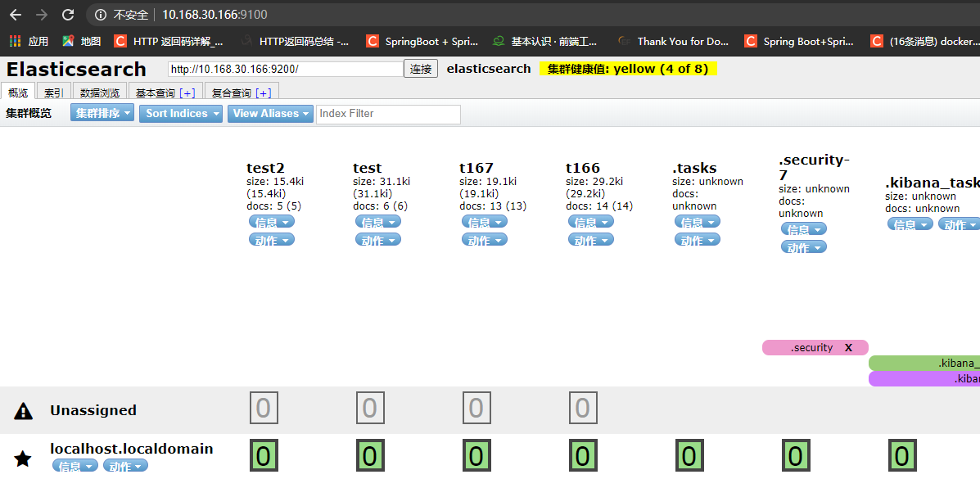Open 信息 dropdown for t166 index
Viewport: 980px width, 479px height.
click(x=590, y=221)
